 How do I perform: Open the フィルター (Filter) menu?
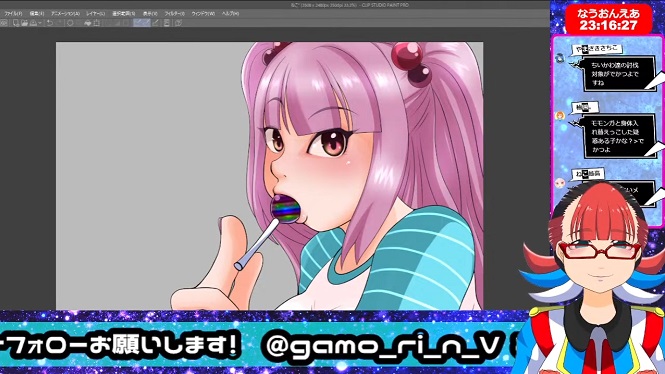174,14
